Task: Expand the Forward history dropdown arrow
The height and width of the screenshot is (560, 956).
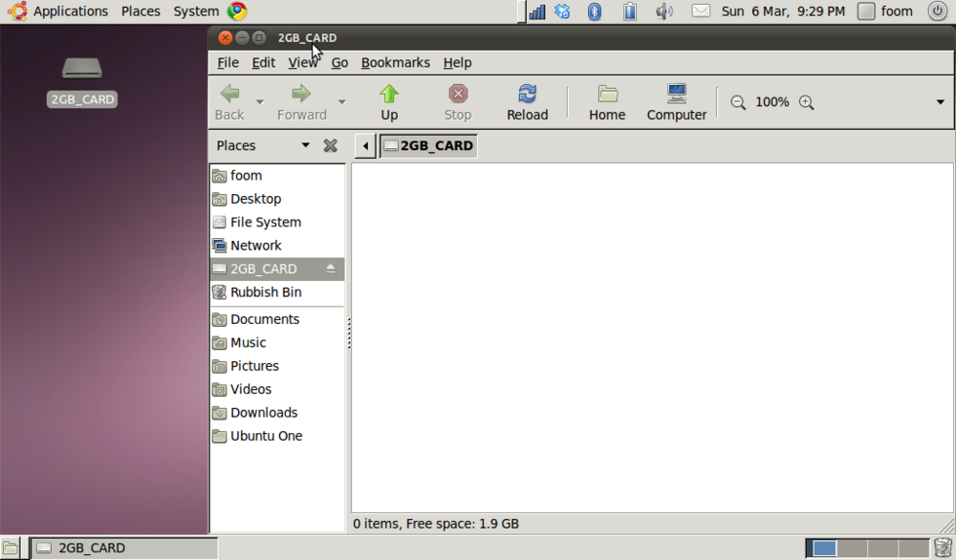Action: (342, 102)
